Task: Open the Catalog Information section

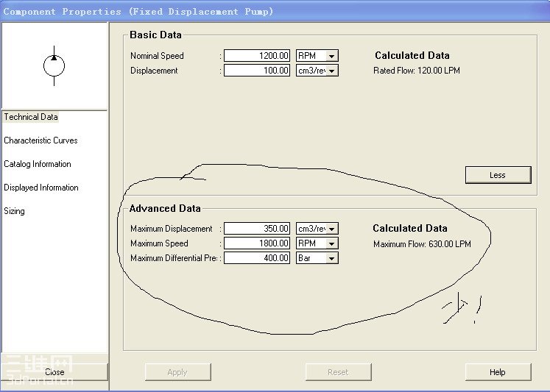Action: click(38, 164)
